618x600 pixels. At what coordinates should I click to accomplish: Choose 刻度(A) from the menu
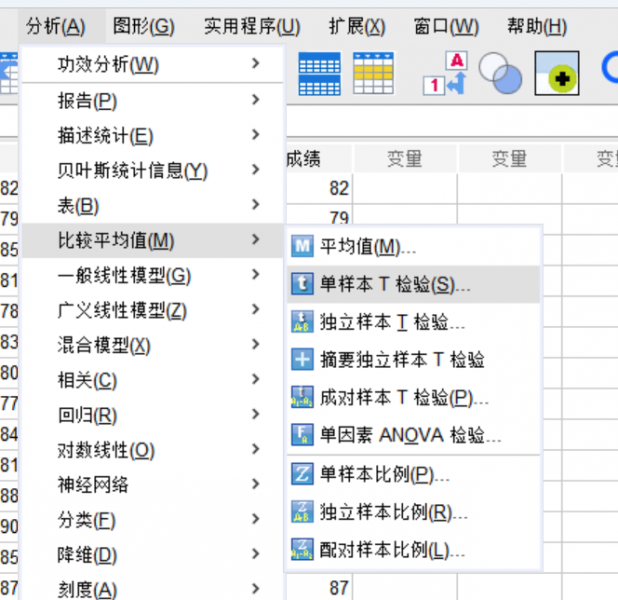tap(152, 589)
